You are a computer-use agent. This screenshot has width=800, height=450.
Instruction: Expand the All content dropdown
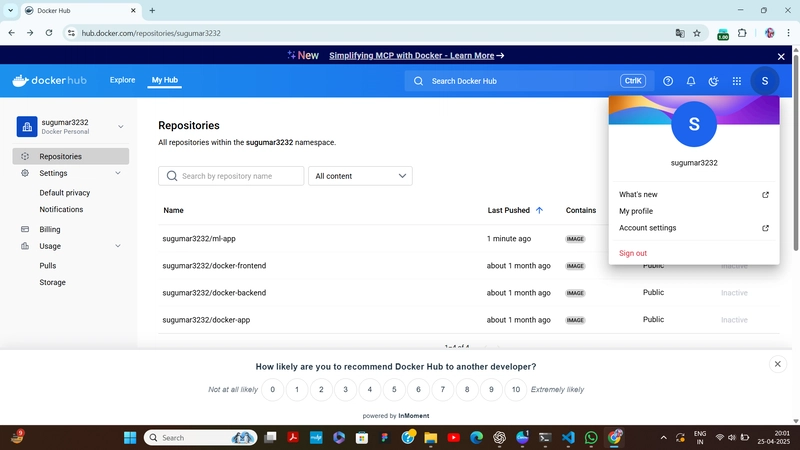[360, 176]
